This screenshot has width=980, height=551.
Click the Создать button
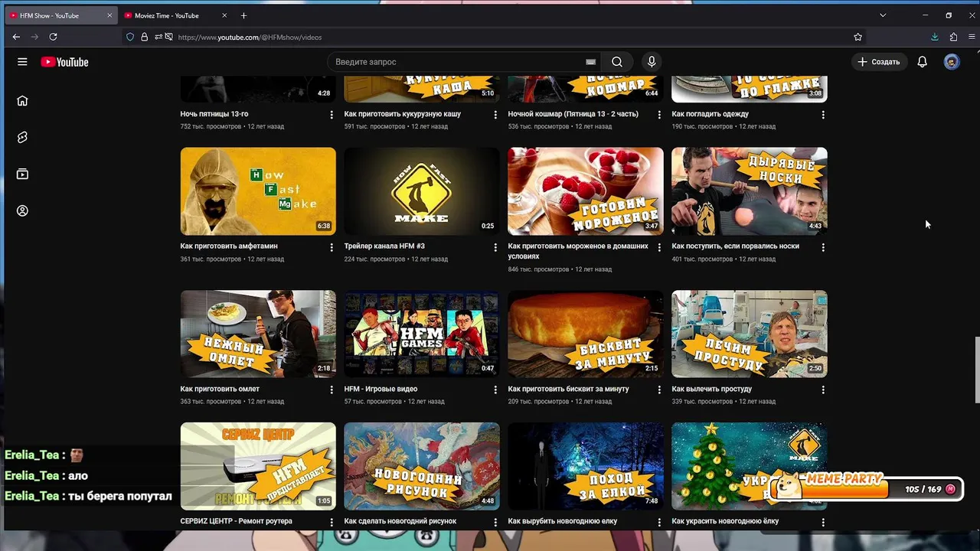(879, 62)
